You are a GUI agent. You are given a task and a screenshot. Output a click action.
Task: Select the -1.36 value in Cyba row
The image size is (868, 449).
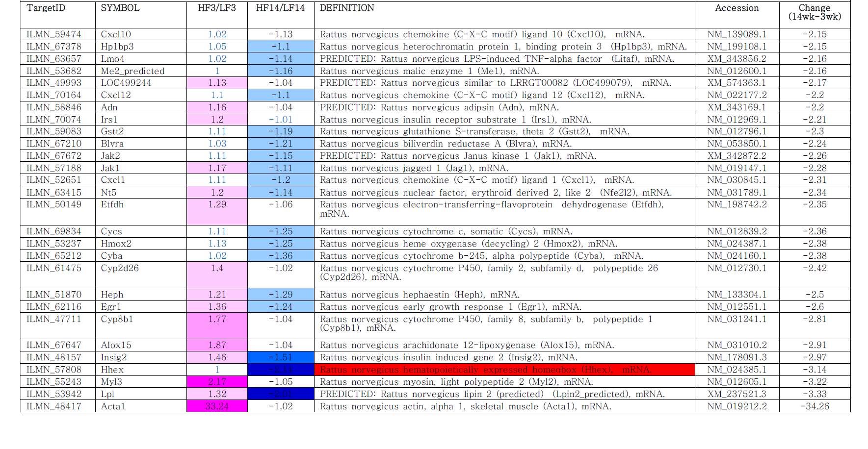point(281,256)
